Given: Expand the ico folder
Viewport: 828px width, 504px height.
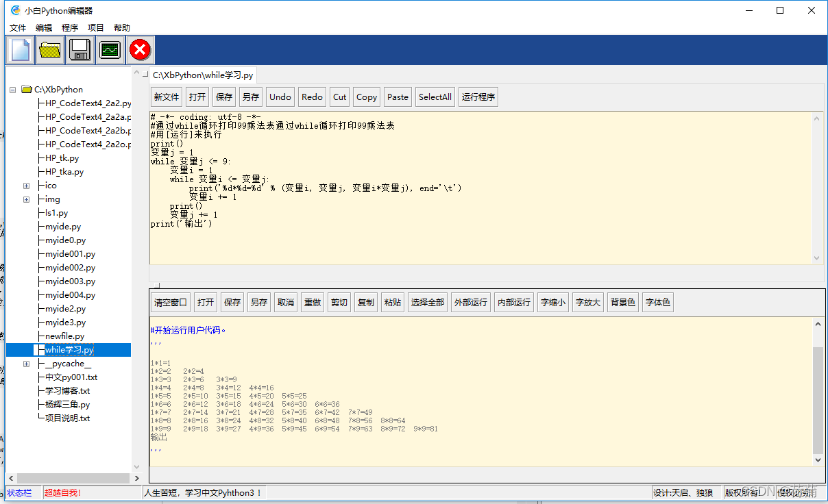Looking at the screenshot, I should (x=27, y=186).
